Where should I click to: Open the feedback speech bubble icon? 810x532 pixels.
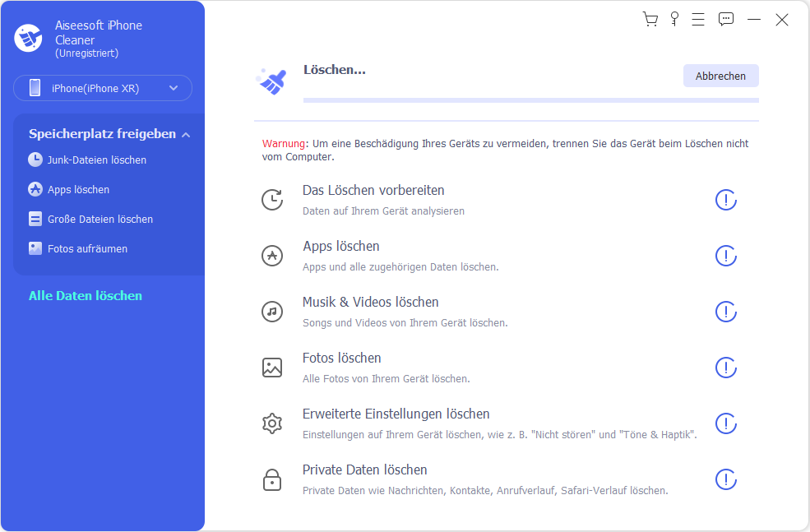click(x=725, y=20)
